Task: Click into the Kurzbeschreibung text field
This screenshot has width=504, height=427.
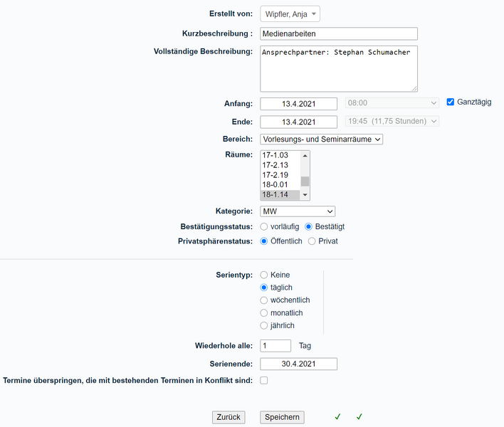Action: 339,33
